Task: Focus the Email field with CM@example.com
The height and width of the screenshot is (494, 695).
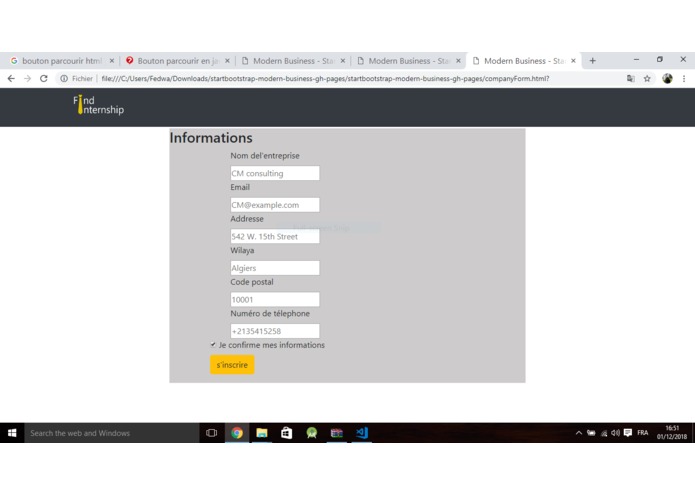Action: click(x=275, y=205)
